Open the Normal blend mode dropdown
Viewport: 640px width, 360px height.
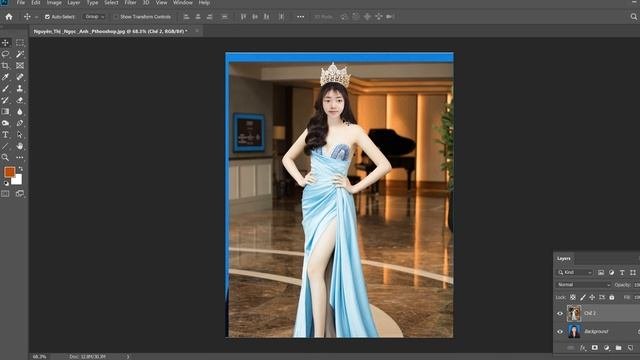point(583,284)
